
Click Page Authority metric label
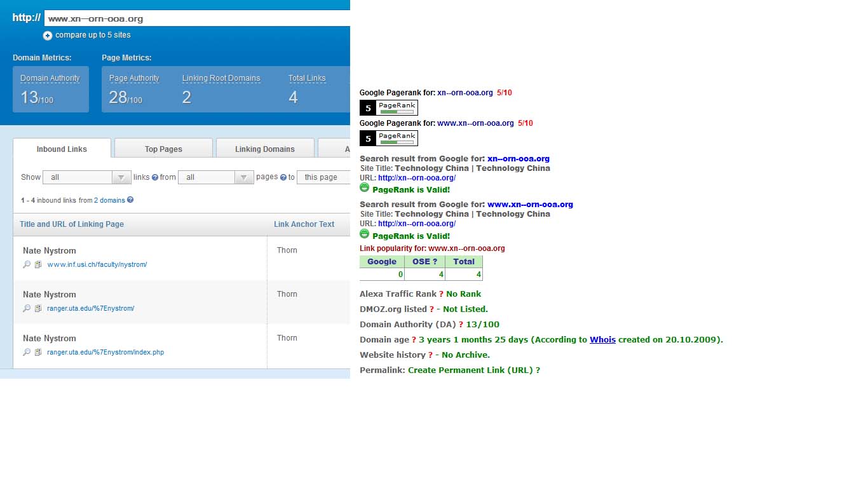pyautogui.click(x=134, y=78)
